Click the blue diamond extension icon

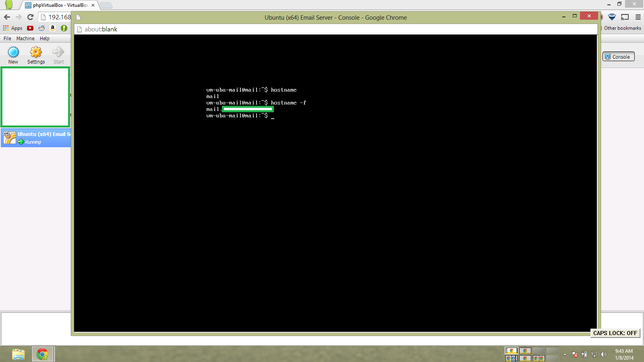point(612,17)
